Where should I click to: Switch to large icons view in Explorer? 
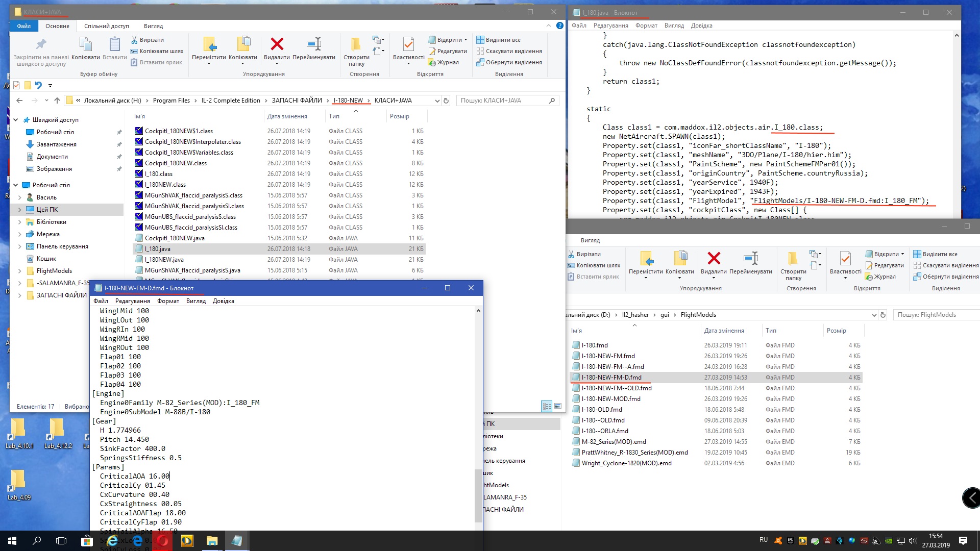click(558, 406)
